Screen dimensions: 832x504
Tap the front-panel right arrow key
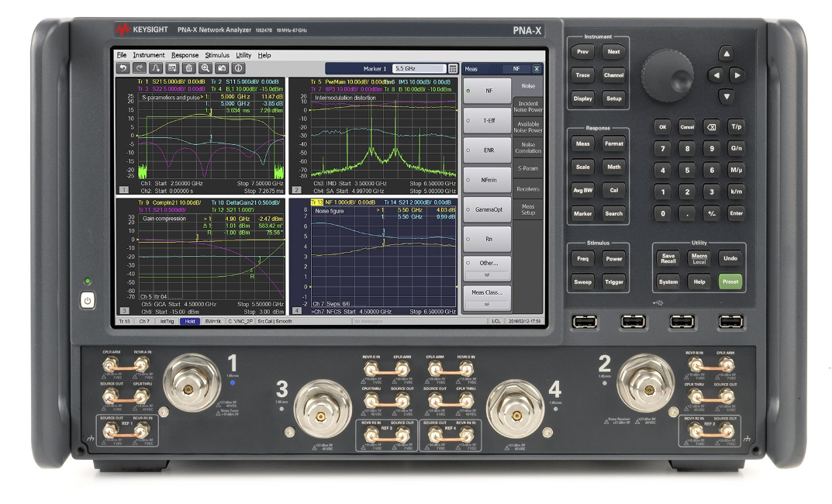pos(737,75)
